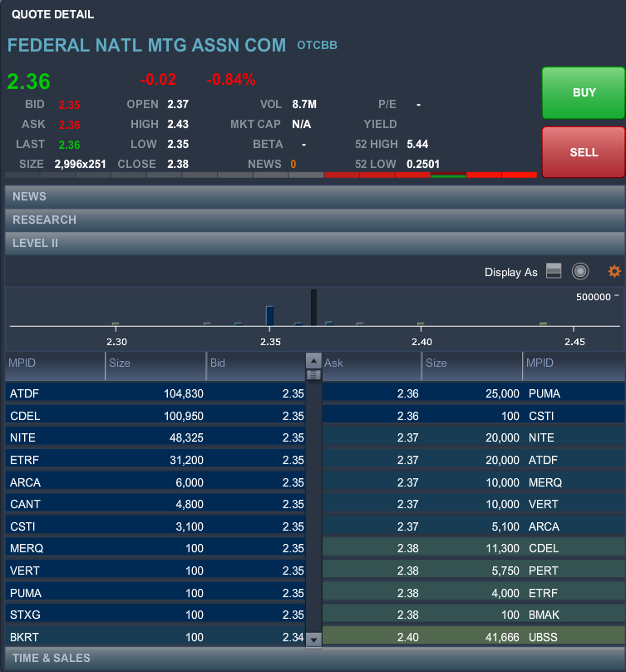Switch Level II display to table view icon
The image size is (626, 672).
coord(555,271)
